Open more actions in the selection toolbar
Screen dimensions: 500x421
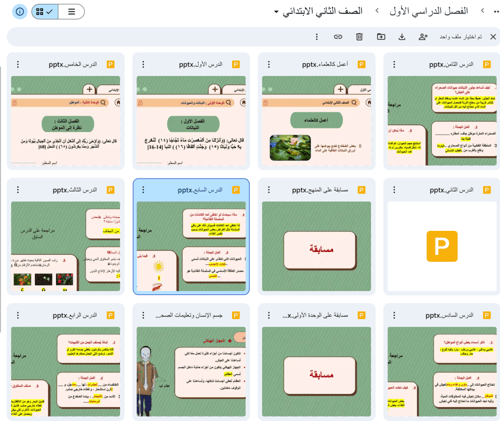coord(317,37)
